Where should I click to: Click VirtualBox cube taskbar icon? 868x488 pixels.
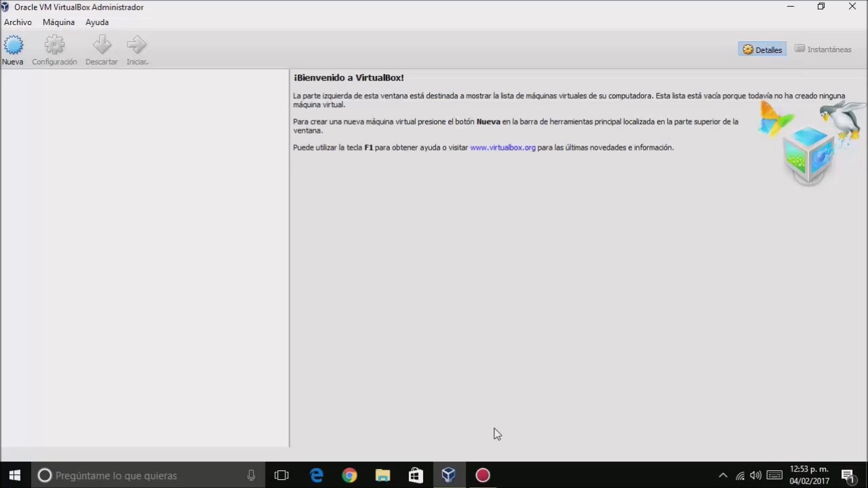pyautogui.click(x=448, y=475)
